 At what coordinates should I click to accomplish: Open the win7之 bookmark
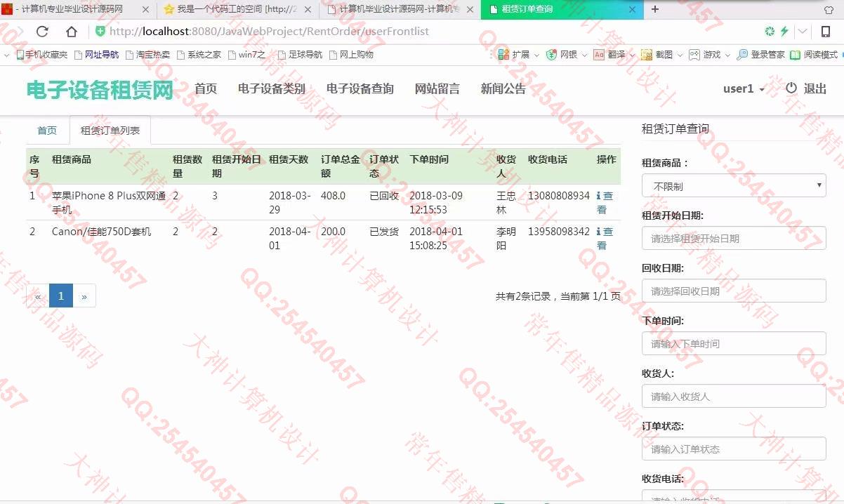247,55
